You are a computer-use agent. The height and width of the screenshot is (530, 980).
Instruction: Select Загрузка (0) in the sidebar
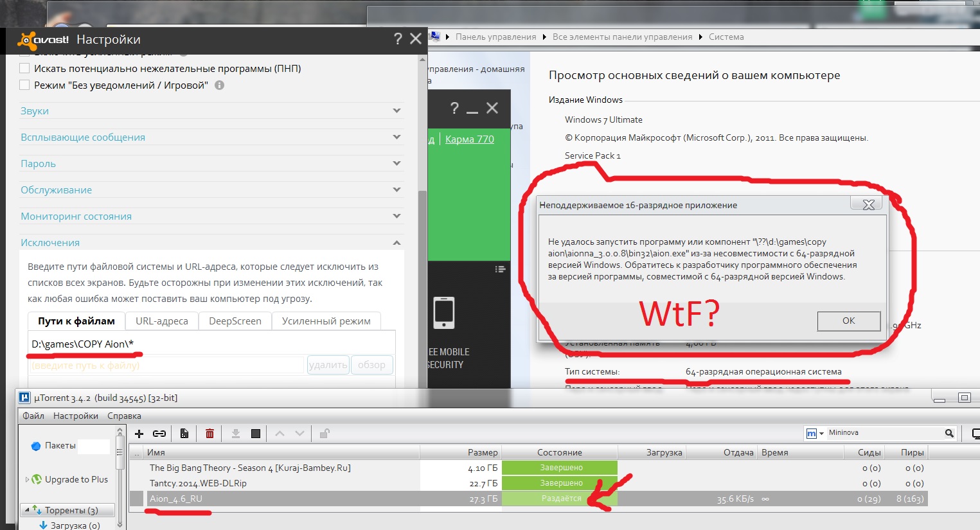click(x=75, y=526)
